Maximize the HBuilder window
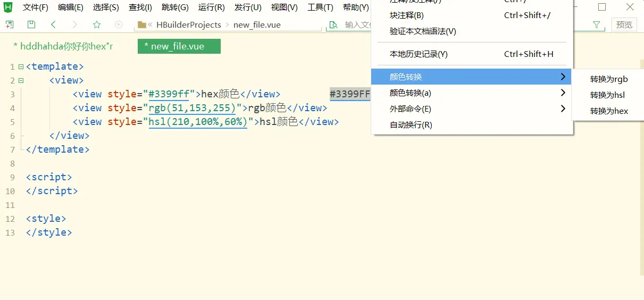Image resolution: width=644 pixels, height=300 pixels. (x=602, y=7)
